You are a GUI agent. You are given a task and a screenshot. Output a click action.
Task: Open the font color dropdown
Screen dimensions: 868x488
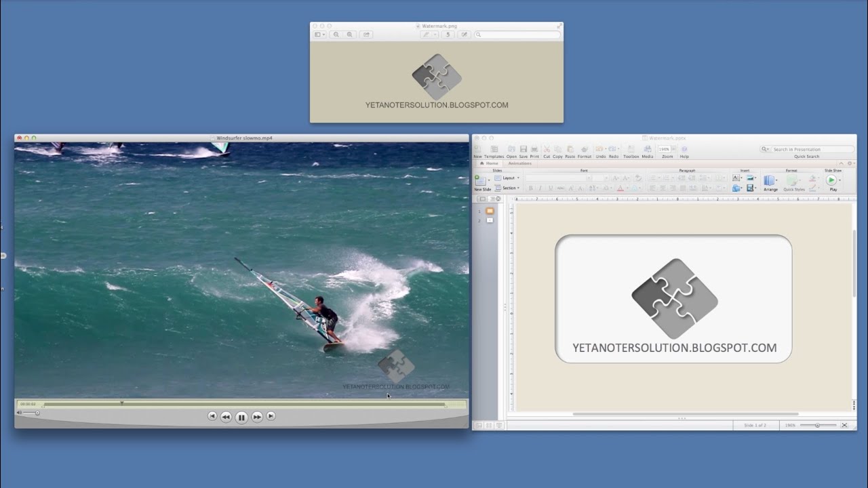pos(628,188)
